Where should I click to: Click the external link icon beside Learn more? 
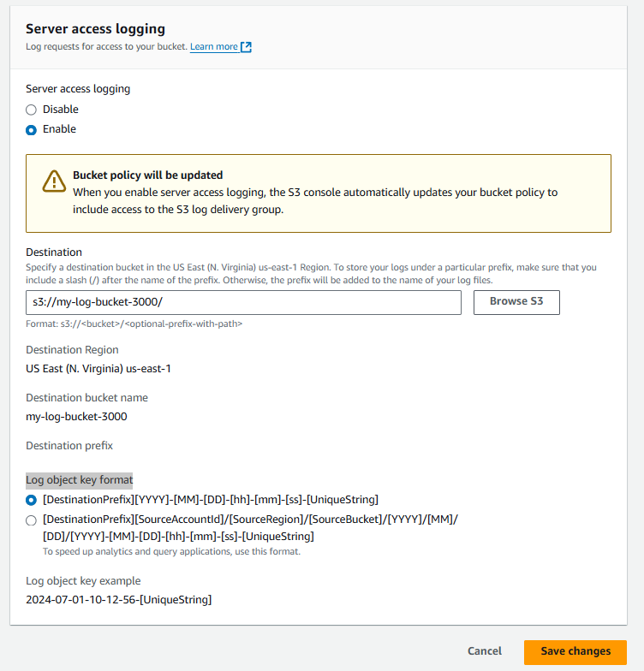tap(247, 47)
